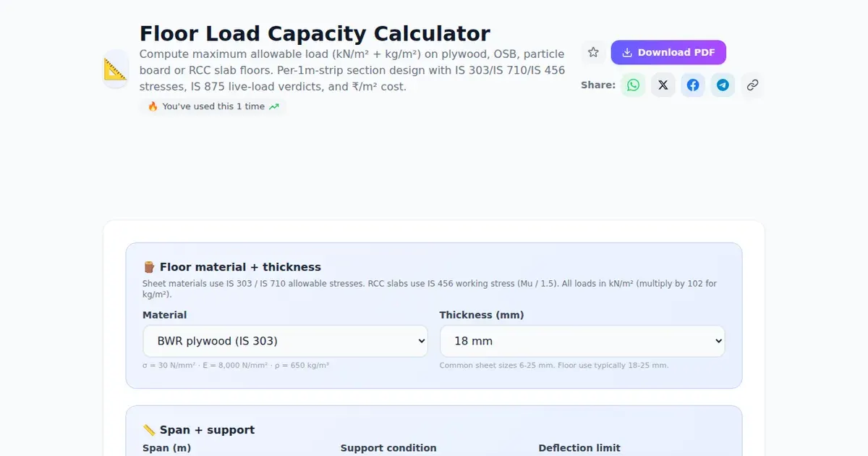Copy link using chain icon
The width and height of the screenshot is (868, 456).
point(752,85)
